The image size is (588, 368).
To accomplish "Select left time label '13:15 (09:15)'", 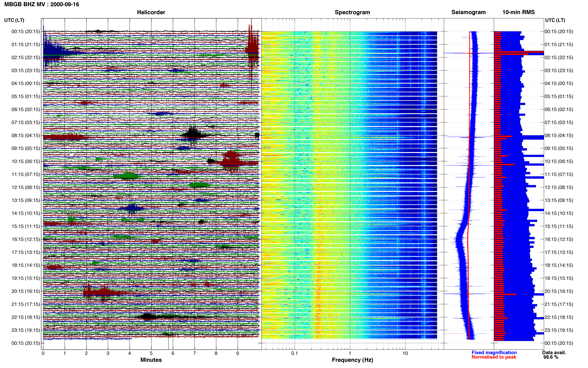I will pyautogui.click(x=26, y=200).
